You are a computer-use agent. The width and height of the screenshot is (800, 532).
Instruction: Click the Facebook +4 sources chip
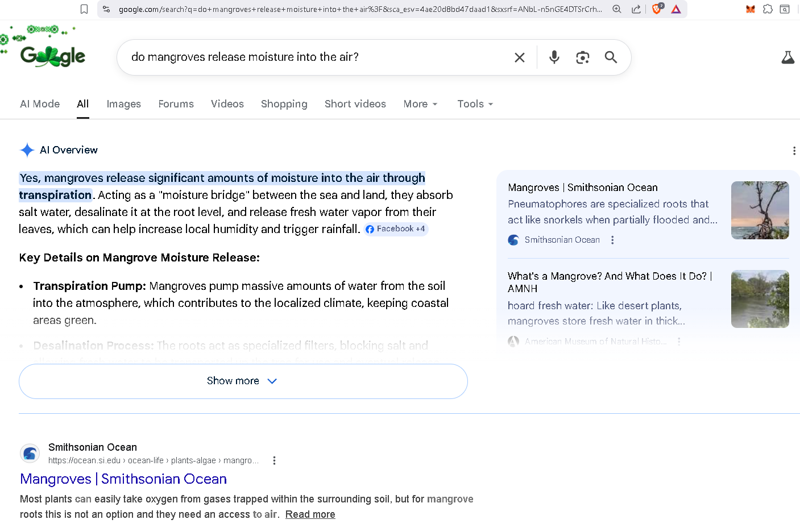click(x=396, y=229)
